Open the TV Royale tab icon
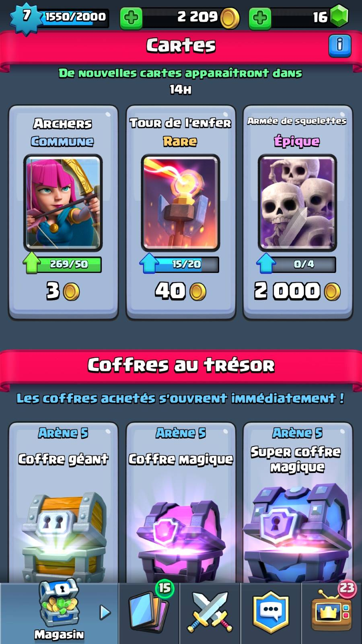The width and height of the screenshot is (362, 644). click(x=332, y=612)
